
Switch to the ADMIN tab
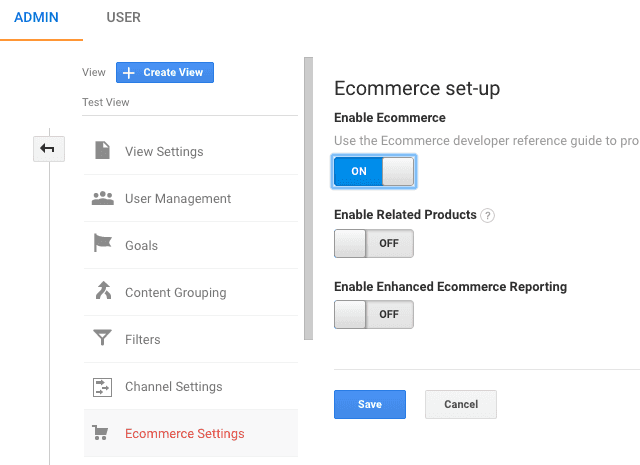click(x=36, y=18)
